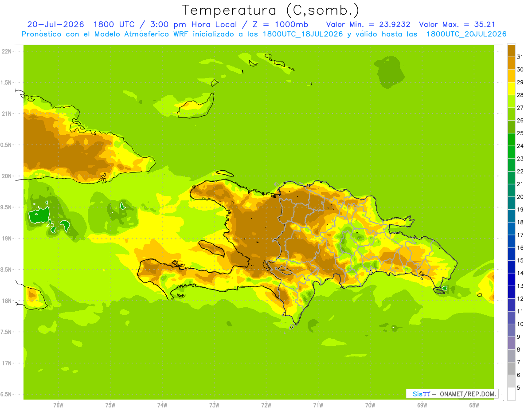The height and width of the screenshot is (411, 532).
Task: Click the "73W" longitude axis label
Action: coord(214,405)
